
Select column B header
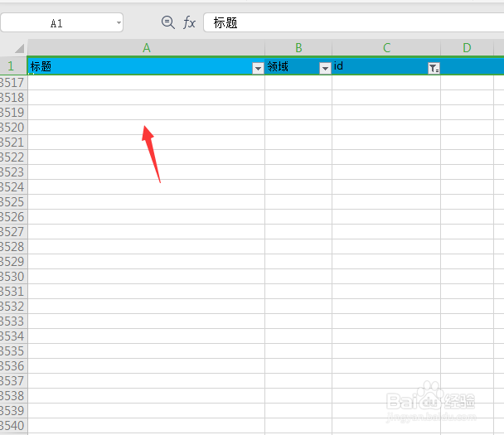point(298,48)
